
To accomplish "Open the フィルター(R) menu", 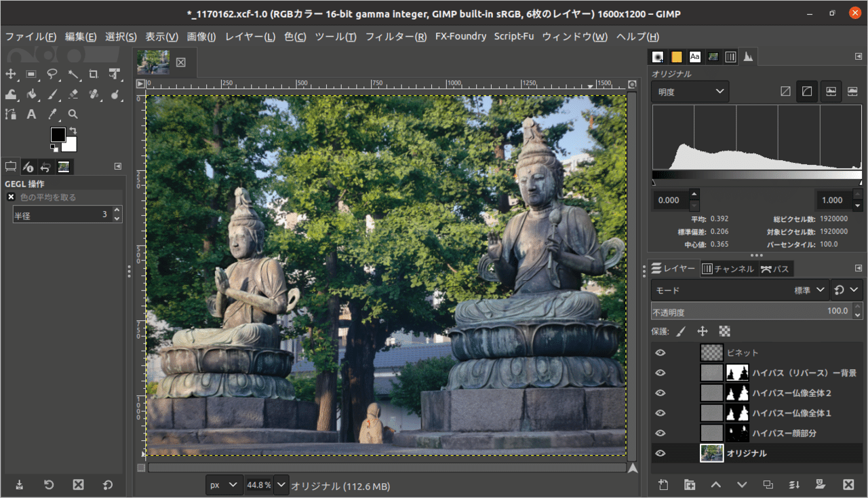I will tap(396, 37).
